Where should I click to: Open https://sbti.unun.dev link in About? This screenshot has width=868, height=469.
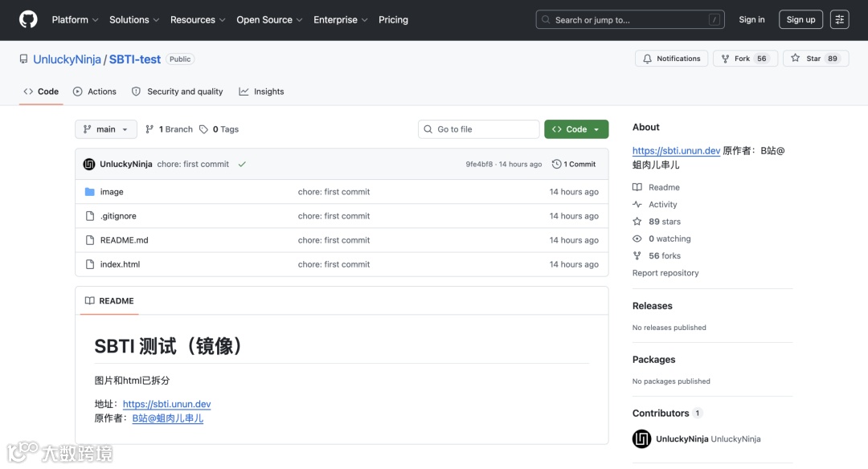(676, 150)
